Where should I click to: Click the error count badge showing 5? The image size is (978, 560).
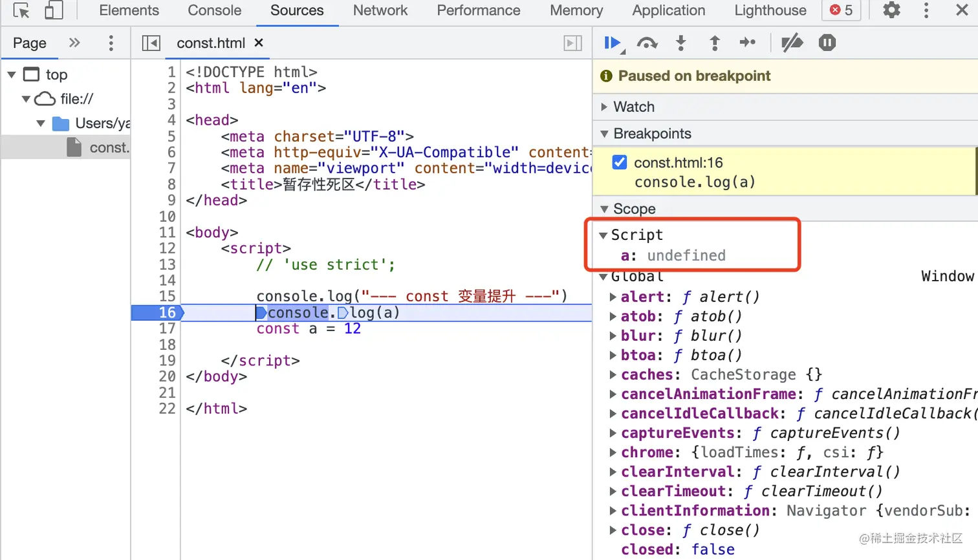coord(842,10)
